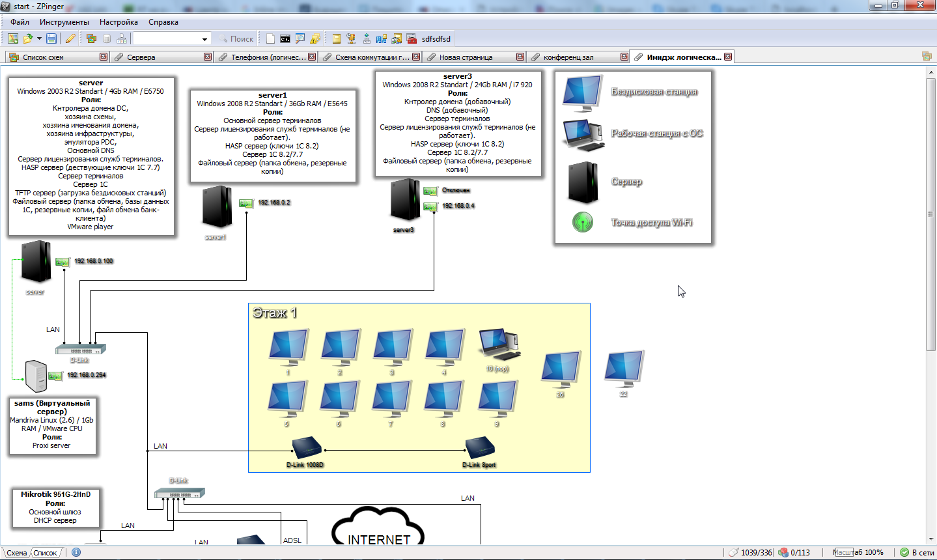Click the info icon in status bar
The height and width of the screenshot is (560, 937).
coord(76,552)
